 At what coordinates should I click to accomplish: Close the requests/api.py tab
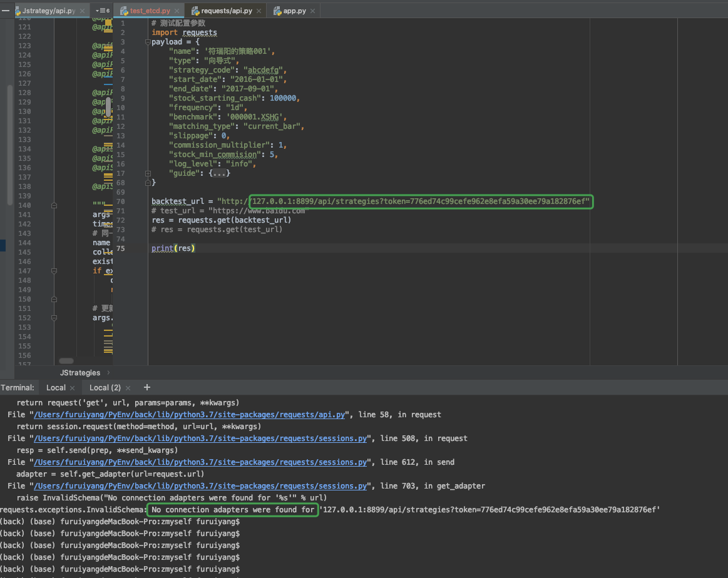pyautogui.click(x=259, y=11)
